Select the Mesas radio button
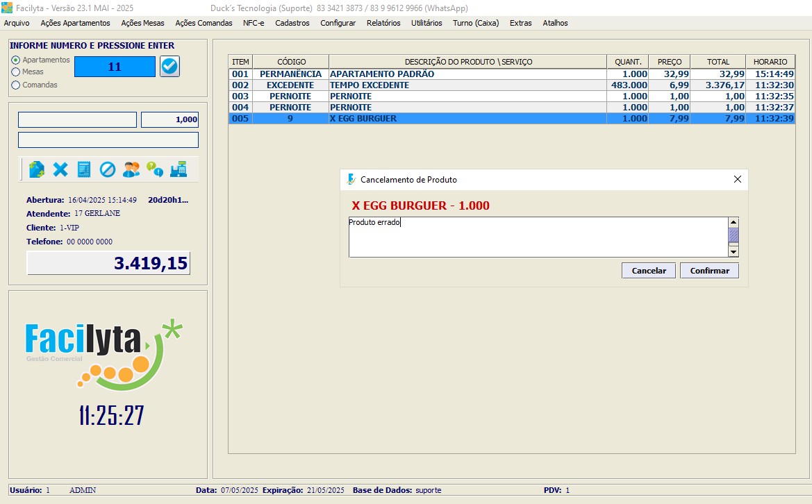The height and width of the screenshot is (504, 812). pos(16,72)
